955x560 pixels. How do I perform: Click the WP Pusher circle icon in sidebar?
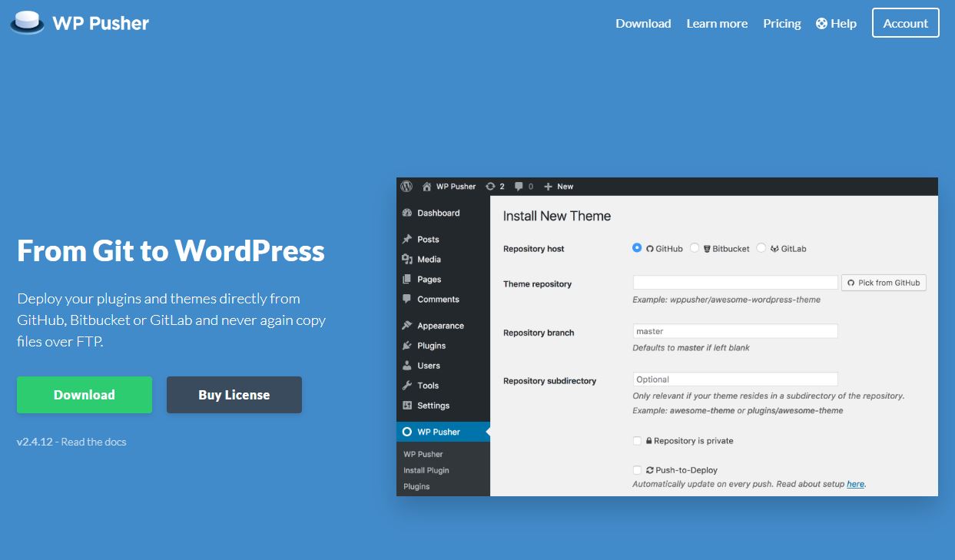coord(407,432)
